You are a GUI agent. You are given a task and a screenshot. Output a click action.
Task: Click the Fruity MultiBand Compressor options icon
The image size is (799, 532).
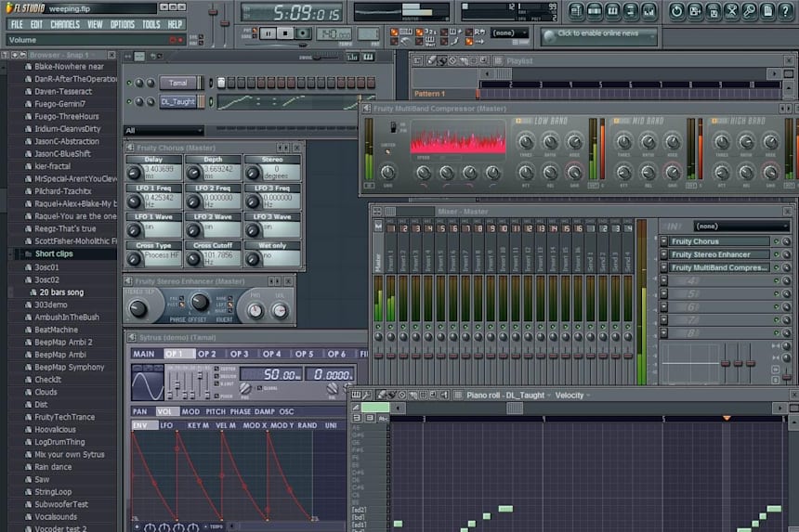tap(366, 108)
